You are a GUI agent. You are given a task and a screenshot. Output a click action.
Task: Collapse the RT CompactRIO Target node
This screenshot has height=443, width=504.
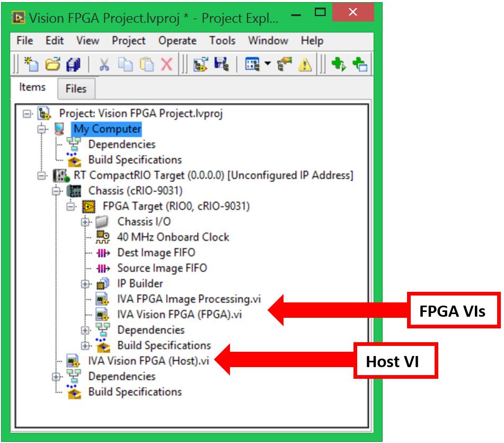point(41,176)
